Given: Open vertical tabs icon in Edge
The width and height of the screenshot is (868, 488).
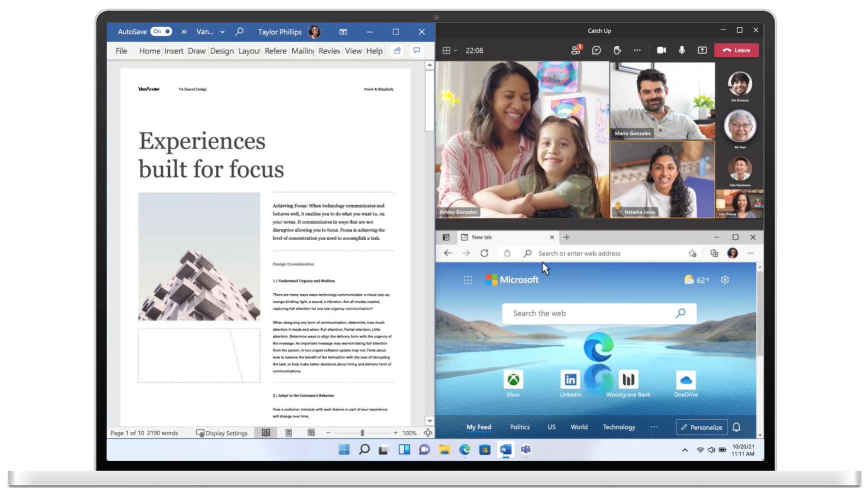Looking at the screenshot, I should coord(446,237).
